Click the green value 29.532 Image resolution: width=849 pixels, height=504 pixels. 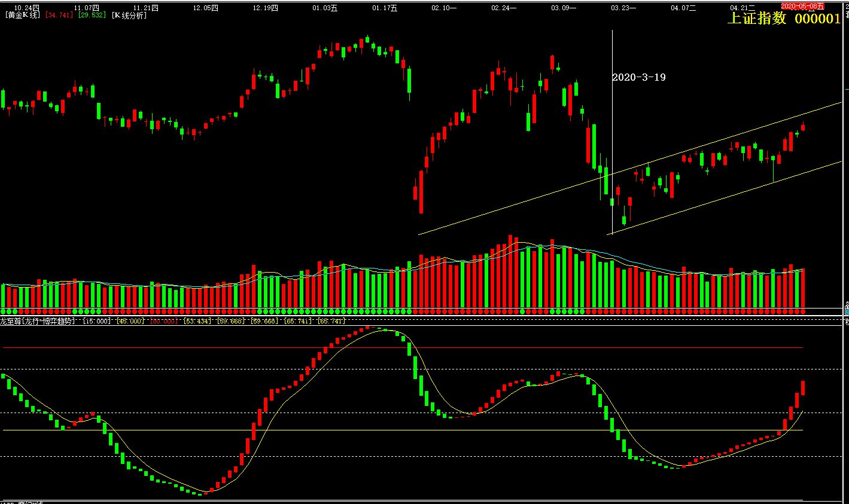pyautogui.click(x=92, y=16)
